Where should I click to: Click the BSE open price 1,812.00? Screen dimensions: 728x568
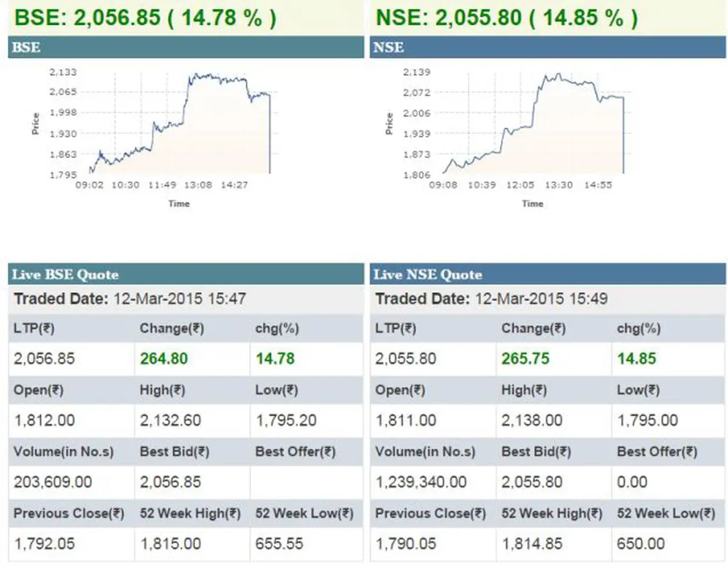[44, 421]
